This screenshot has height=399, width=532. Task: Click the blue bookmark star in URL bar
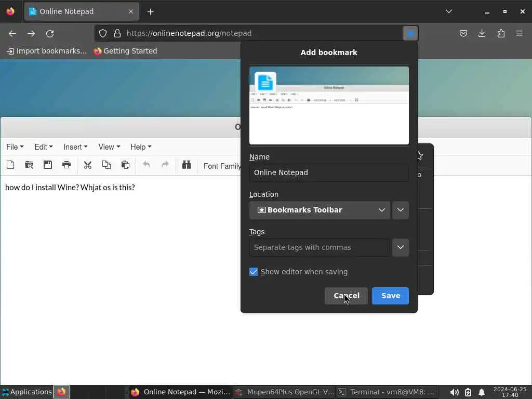pyautogui.click(x=410, y=33)
